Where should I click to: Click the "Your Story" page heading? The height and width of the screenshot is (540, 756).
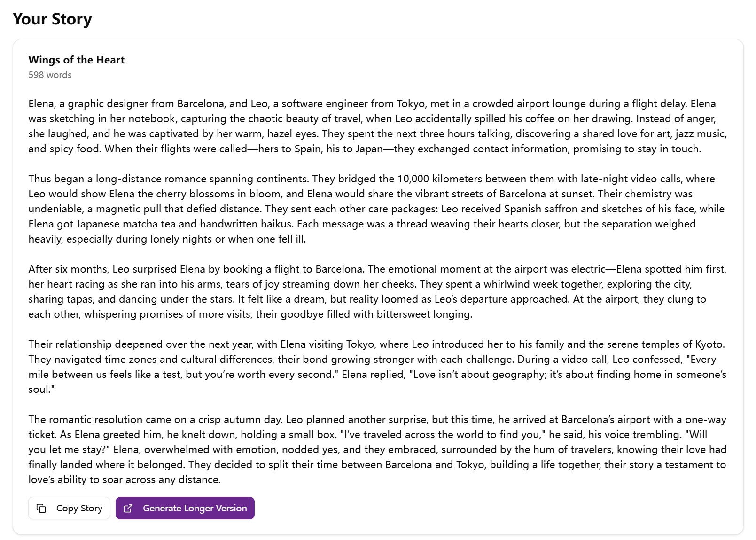click(x=52, y=19)
